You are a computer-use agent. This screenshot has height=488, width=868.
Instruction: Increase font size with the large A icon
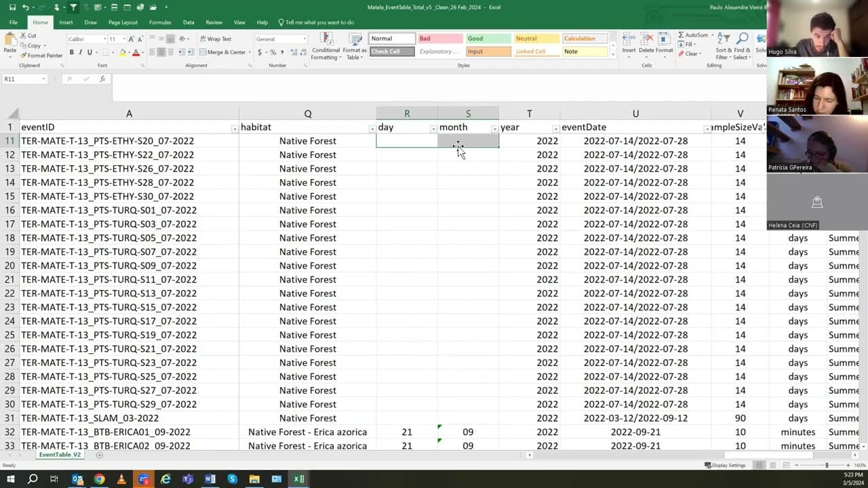132,39
